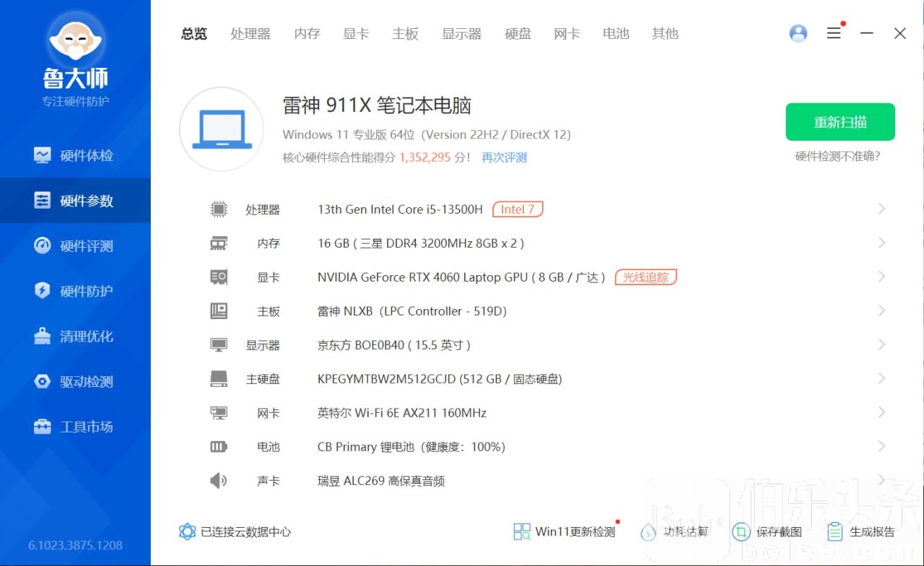Open the user account avatar icon
The height and width of the screenshot is (566, 924).
tap(798, 33)
